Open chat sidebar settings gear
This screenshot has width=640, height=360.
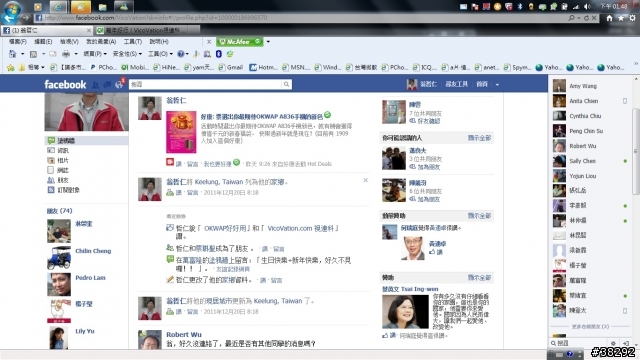point(613,343)
